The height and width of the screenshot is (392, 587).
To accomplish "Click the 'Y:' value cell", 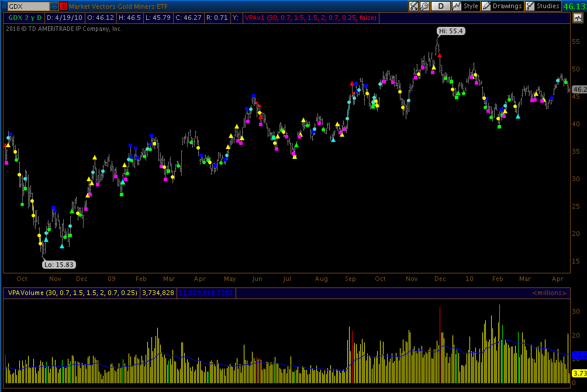I will coord(236,18).
